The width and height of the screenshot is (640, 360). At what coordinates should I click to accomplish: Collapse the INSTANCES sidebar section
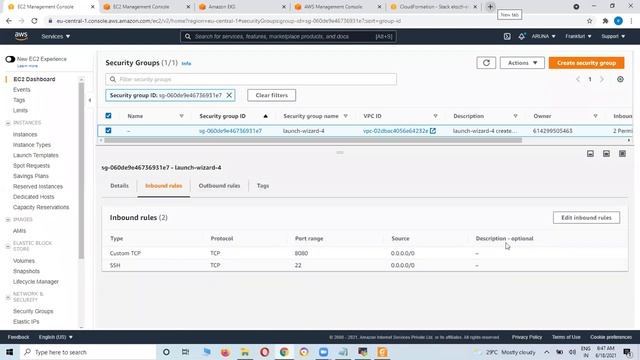pos(8,123)
